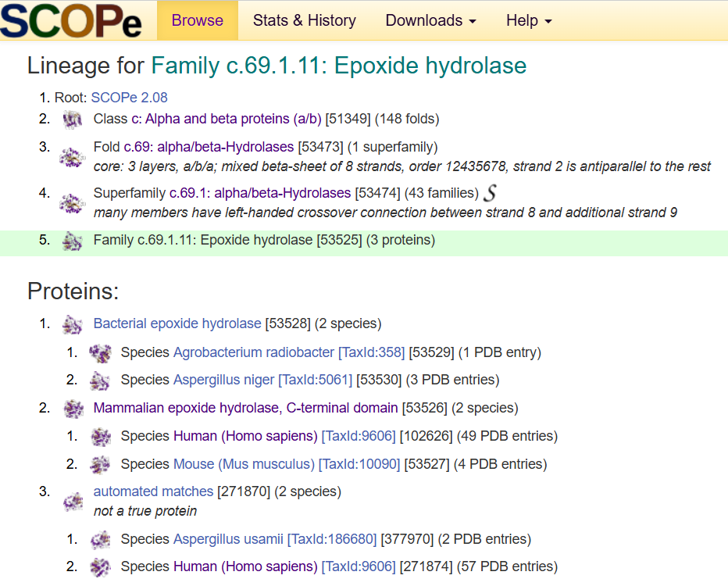Click the Fold c.69 structure thumbnail icon

[x=73, y=157]
